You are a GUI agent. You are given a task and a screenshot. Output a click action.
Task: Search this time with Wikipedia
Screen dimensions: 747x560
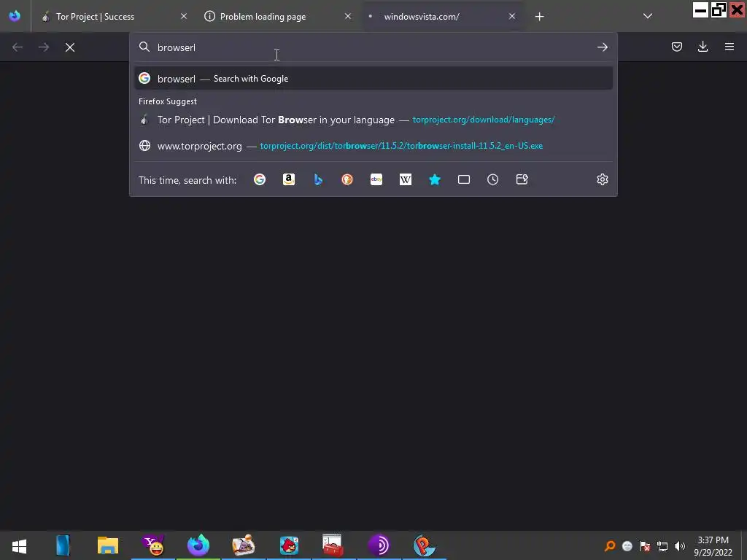[x=406, y=179]
